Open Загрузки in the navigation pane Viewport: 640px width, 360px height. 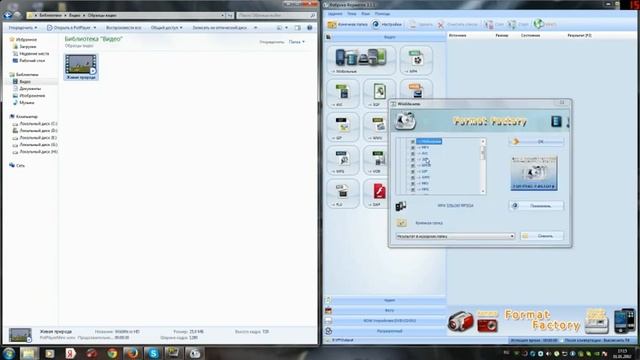click(x=28, y=47)
